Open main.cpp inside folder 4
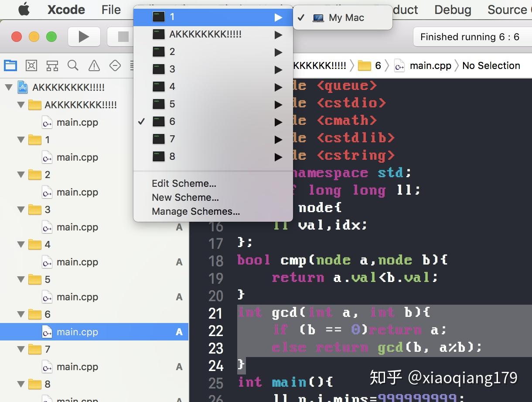This screenshot has height=402, width=532. tap(94, 262)
